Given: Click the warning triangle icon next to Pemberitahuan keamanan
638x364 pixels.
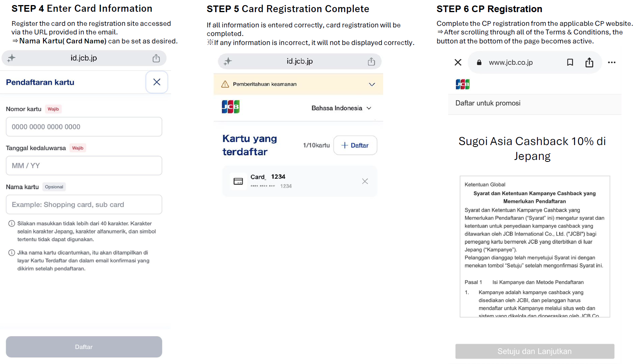Looking at the screenshot, I should 225,84.
